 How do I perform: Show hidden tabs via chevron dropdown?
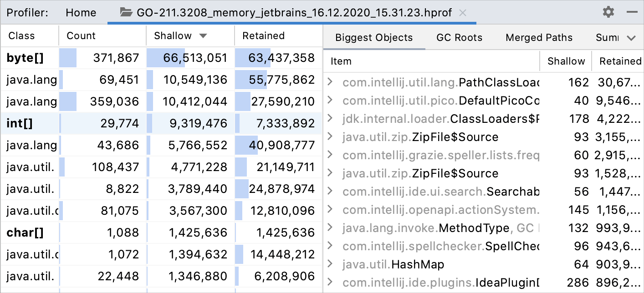point(631,38)
